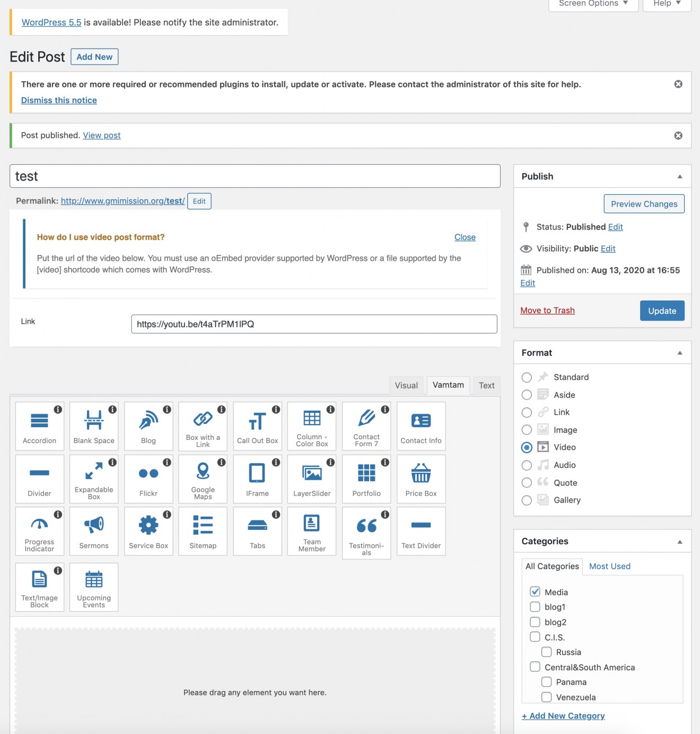Select the Standard post format
Image resolution: width=700 pixels, height=734 pixels.
click(527, 377)
